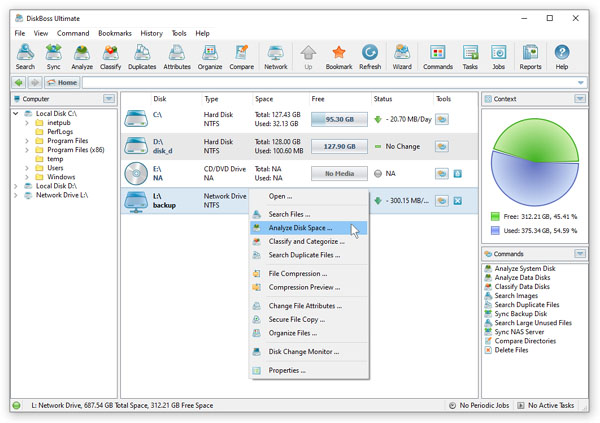
Task: Open the File menu
Action: tap(20, 33)
